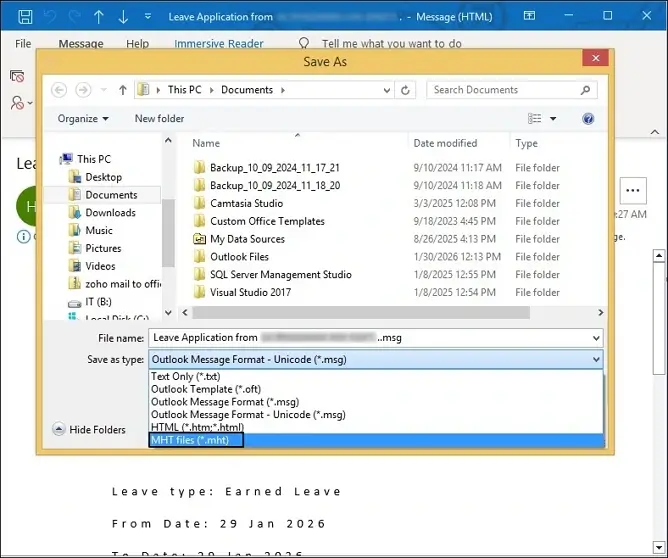Choose Outlook Template (*.oft) file type

click(x=377, y=389)
